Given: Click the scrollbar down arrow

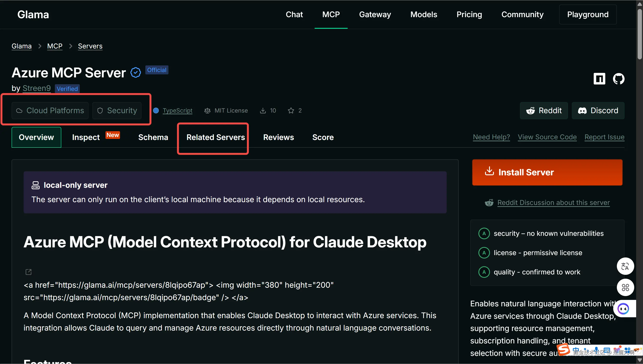Looking at the screenshot, I should click(x=640, y=360).
